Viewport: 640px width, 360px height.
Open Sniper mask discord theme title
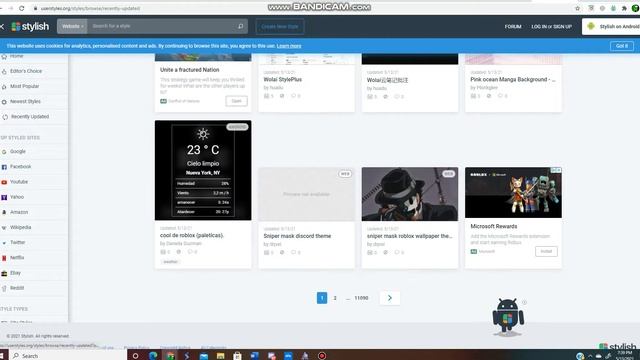coord(297,236)
